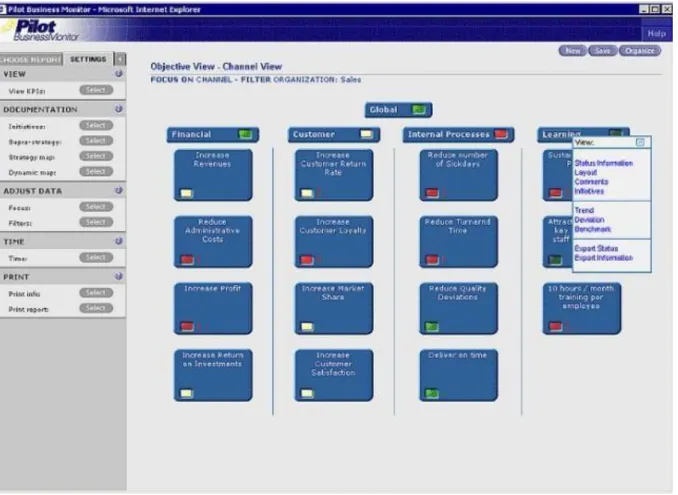
Task: Collapse the ADJUST DATA section
Action: pos(118,190)
